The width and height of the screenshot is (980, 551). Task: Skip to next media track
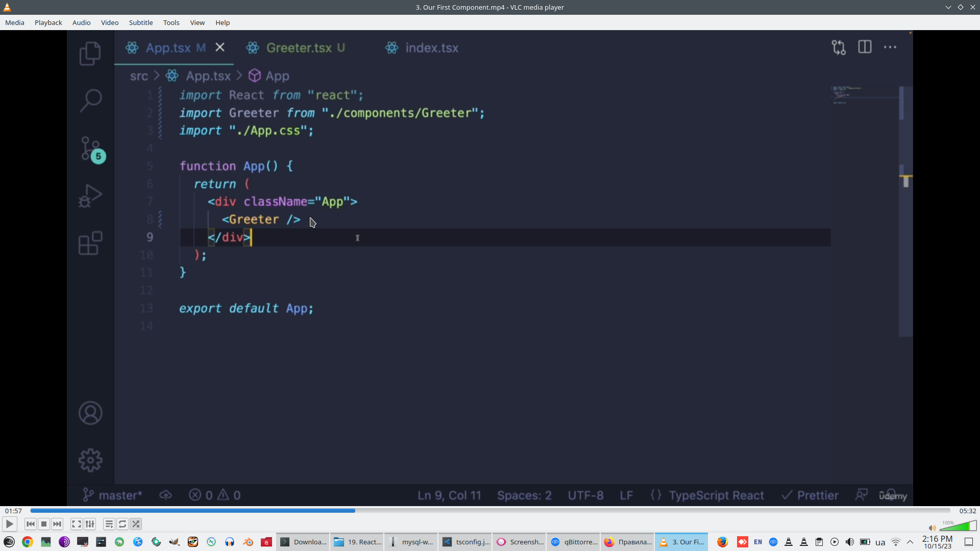[57, 524]
